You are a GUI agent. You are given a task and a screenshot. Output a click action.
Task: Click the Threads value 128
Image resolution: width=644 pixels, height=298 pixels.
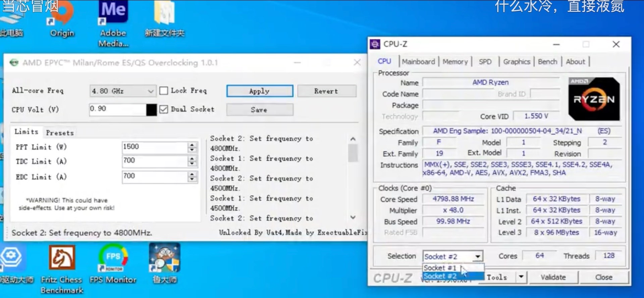click(609, 256)
